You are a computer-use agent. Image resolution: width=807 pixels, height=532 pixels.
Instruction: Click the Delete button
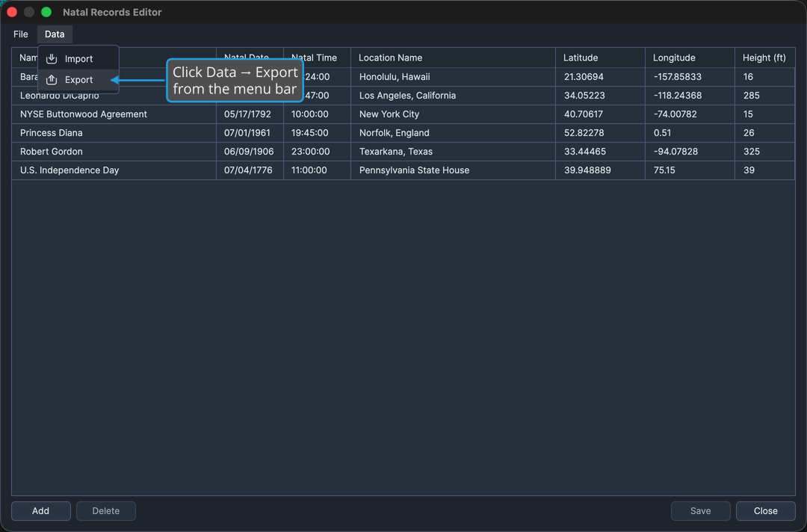click(x=106, y=511)
